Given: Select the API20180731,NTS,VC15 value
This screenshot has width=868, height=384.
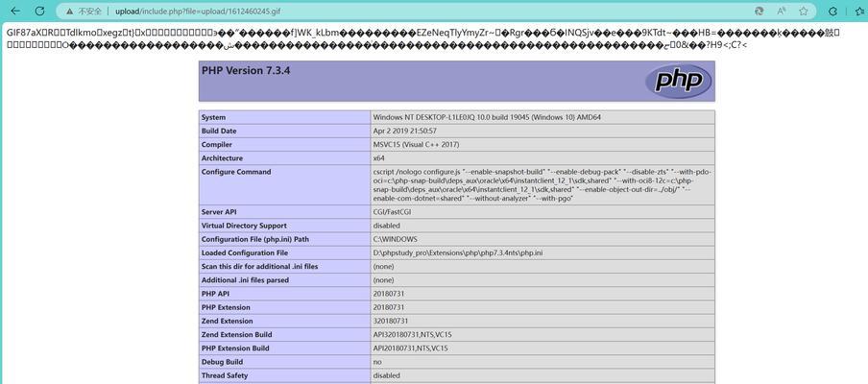Looking at the screenshot, I should pos(410,348).
